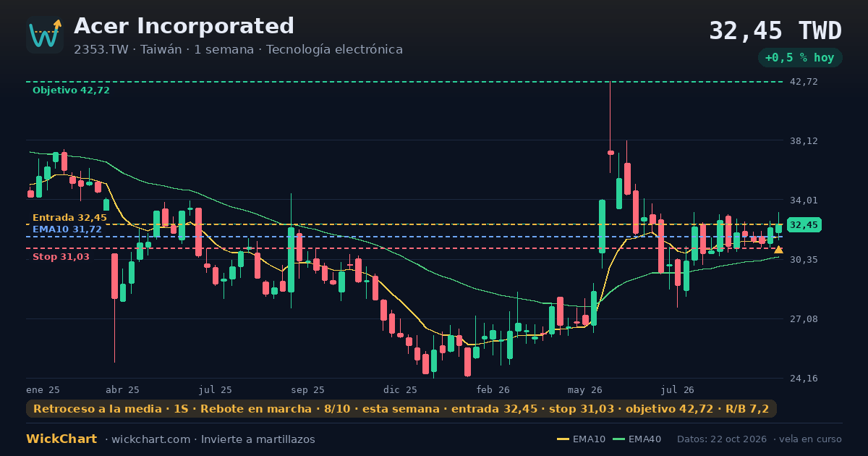Click the +0,5 % hoy badge
The height and width of the screenshot is (456, 868).
800,58
